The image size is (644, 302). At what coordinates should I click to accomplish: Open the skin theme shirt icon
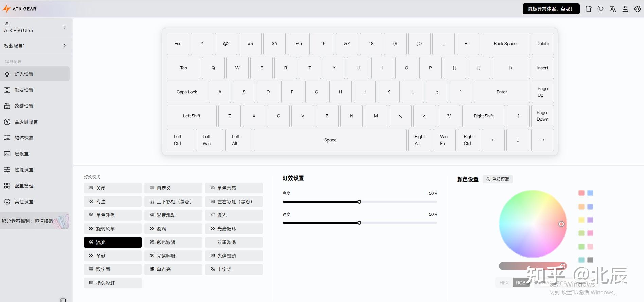(589, 9)
